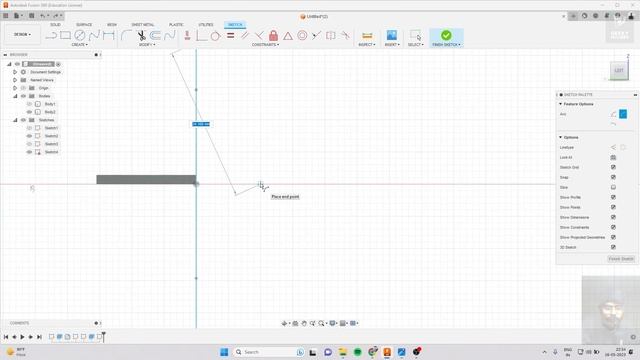
Task: Apply the Equal constraint
Action: pos(231,36)
